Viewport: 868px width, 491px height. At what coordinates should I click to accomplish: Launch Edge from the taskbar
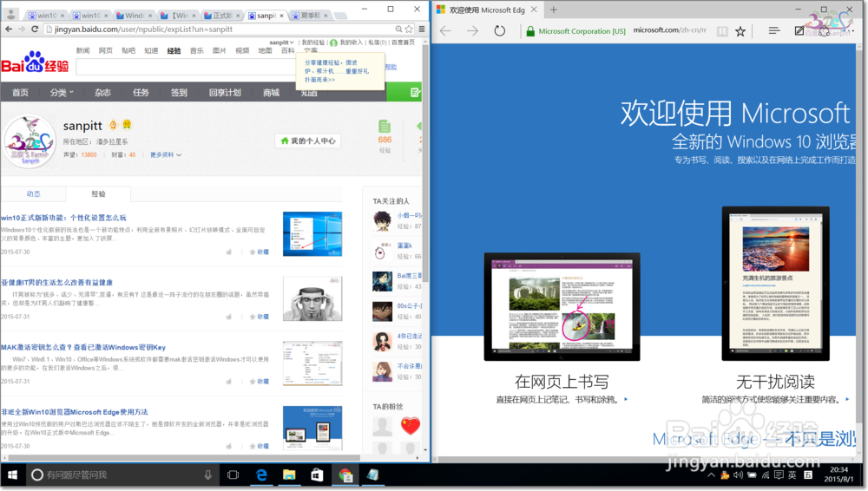[261, 475]
